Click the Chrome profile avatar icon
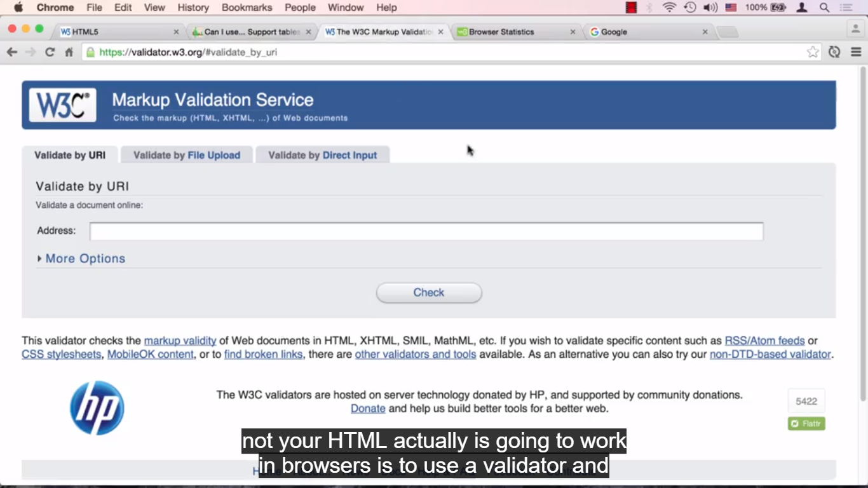The width and height of the screenshot is (868, 488). 856,29
